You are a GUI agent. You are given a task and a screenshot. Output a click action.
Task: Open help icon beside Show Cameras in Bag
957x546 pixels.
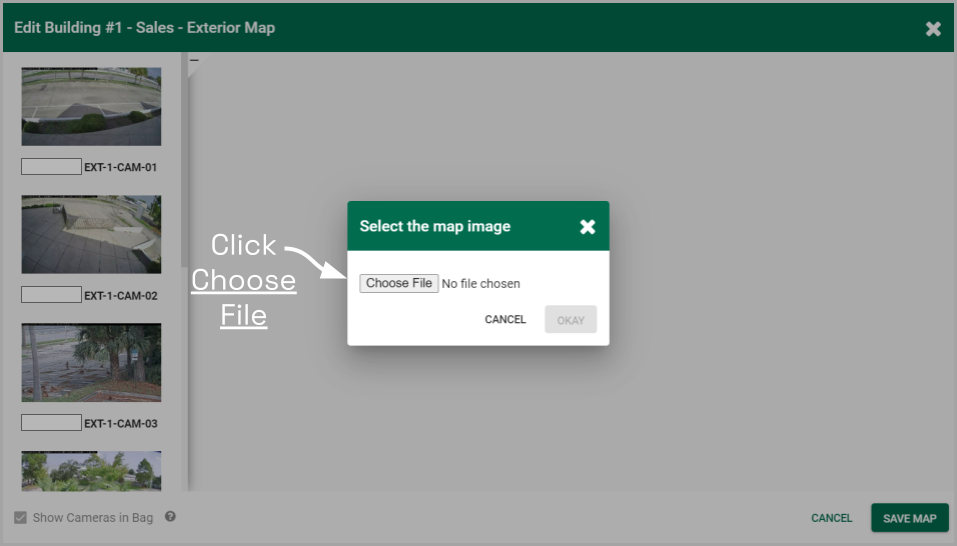point(170,517)
